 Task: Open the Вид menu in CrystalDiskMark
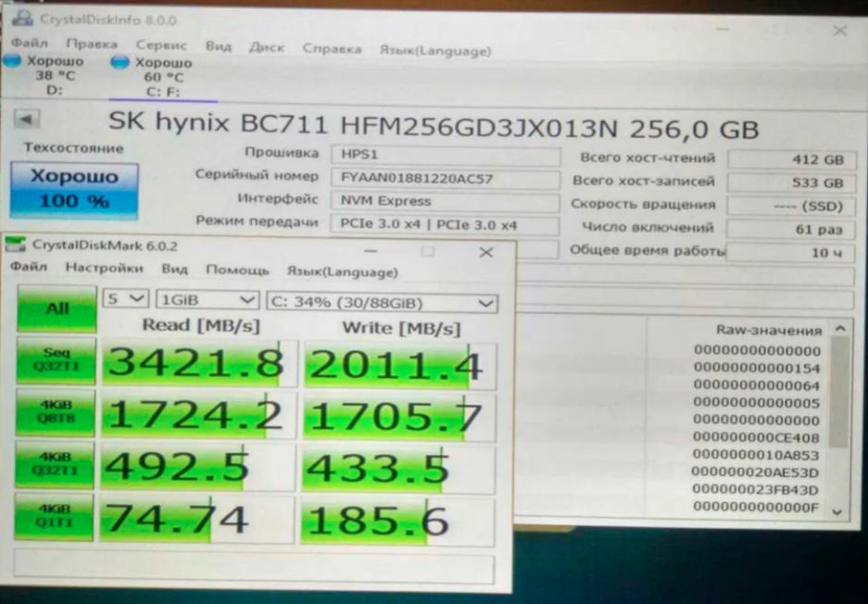coord(174,269)
